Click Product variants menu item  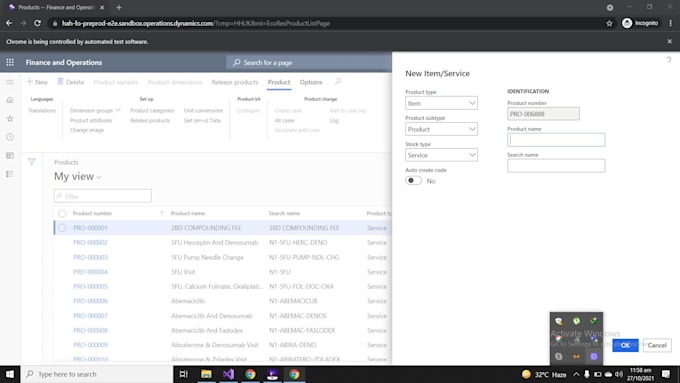click(115, 82)
